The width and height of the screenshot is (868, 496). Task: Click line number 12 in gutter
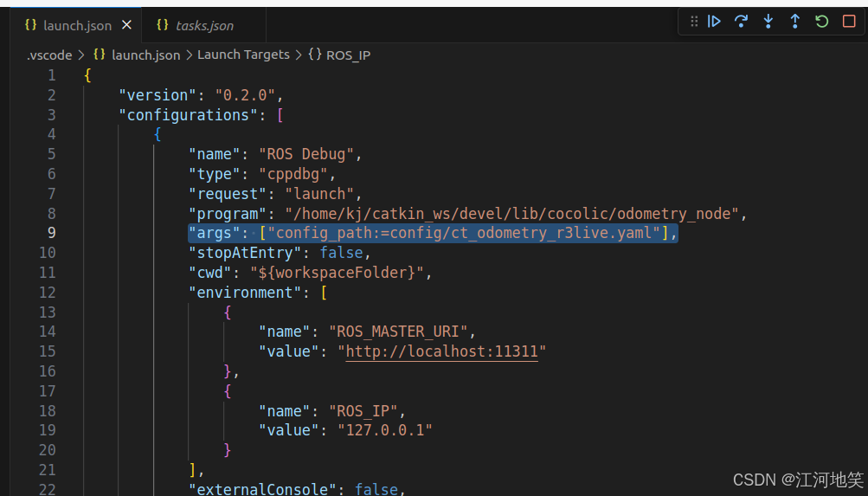click(48, 293)
